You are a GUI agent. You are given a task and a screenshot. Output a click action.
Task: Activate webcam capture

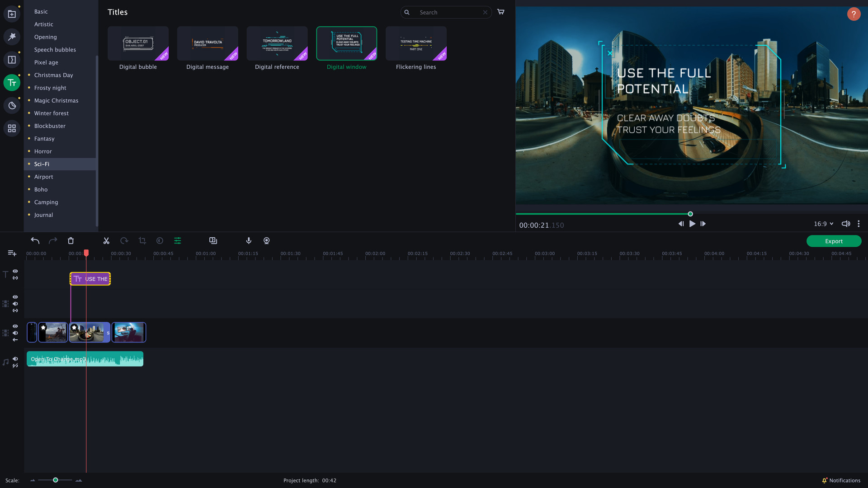pos(266,241)
